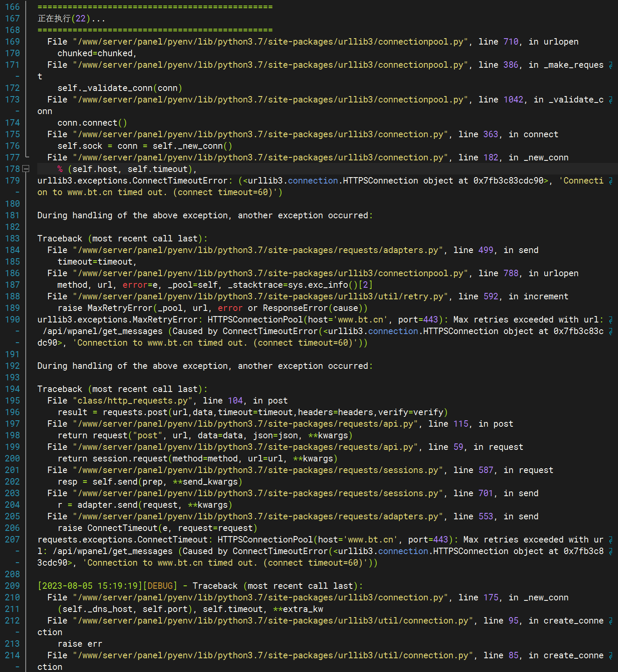
Task: Click "% (self.host, self.timeout)," line
Action: 127,169
